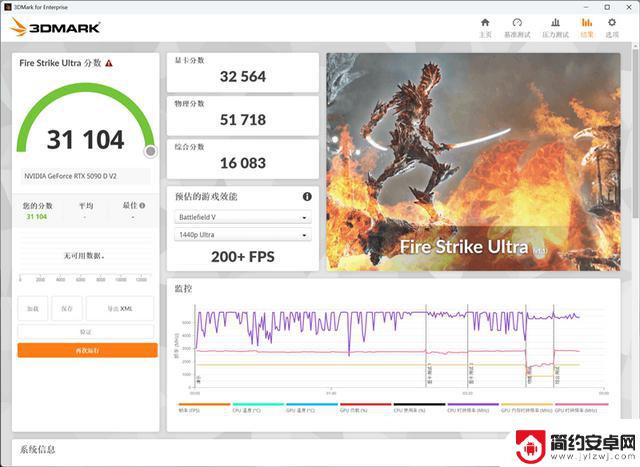This screenshot has width=640, height=467.
Task: Click the 200+ FPS estimate
Action: 243,257
